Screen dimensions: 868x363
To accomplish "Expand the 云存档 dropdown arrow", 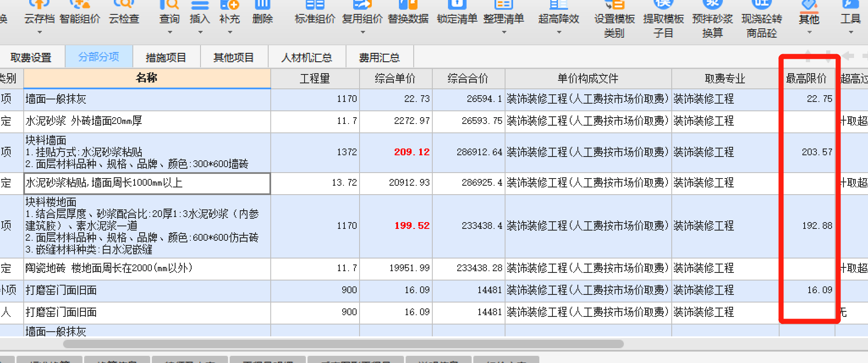I will 40,32.
